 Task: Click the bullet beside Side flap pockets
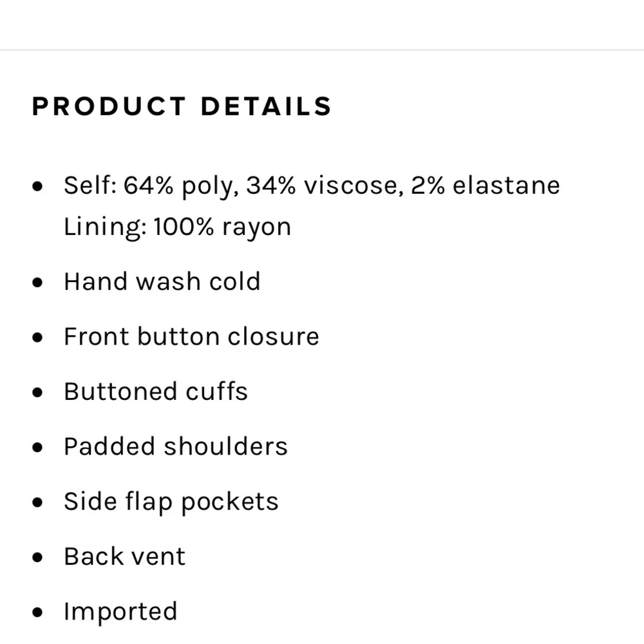pyautogui.click(x=39, y=502)
